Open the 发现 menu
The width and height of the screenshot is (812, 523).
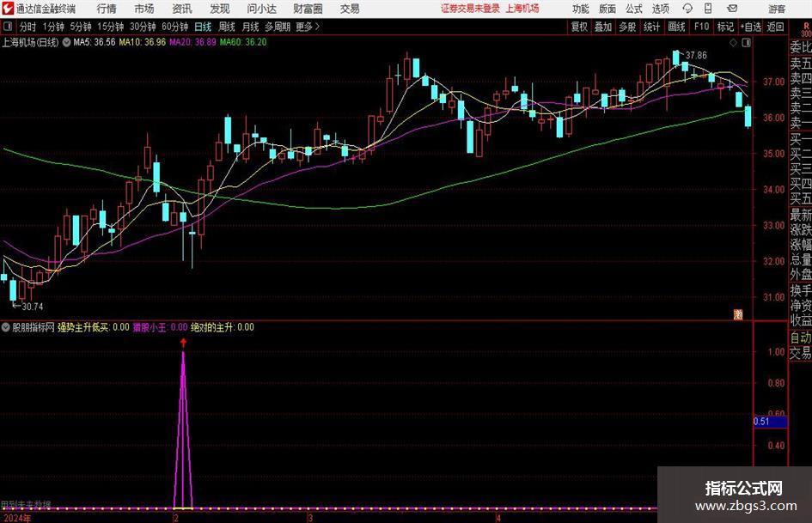point(220,9)
